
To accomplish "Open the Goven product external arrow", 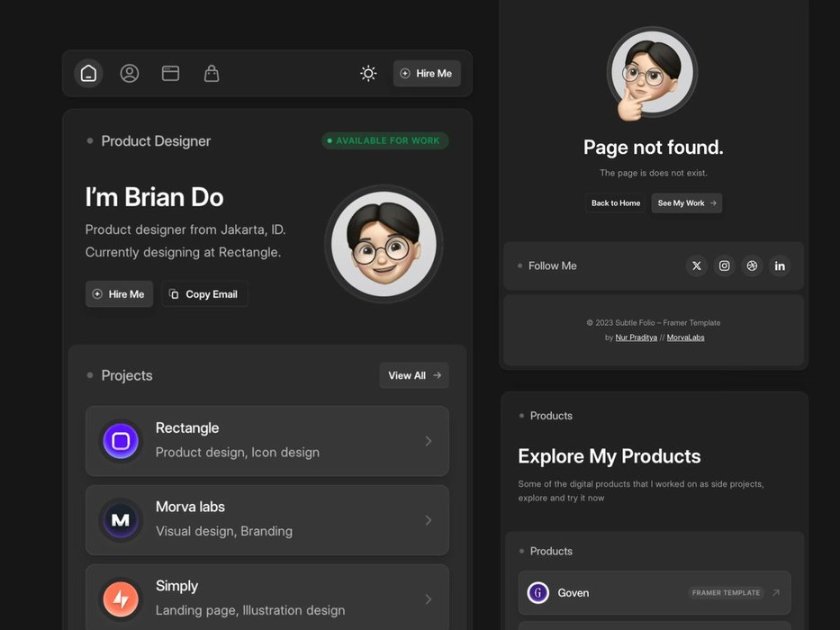I will pos(776,593).
